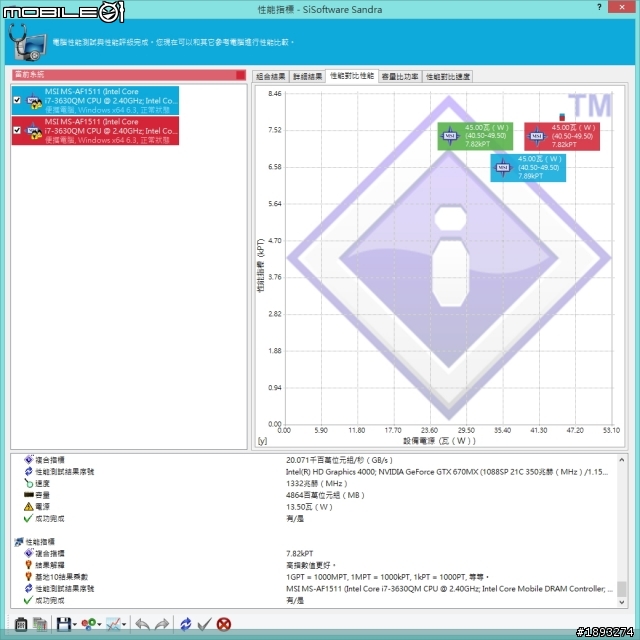Close the SiSoftware Sandra window
This screenshot has height=640, width=640.
coord(622,7)
